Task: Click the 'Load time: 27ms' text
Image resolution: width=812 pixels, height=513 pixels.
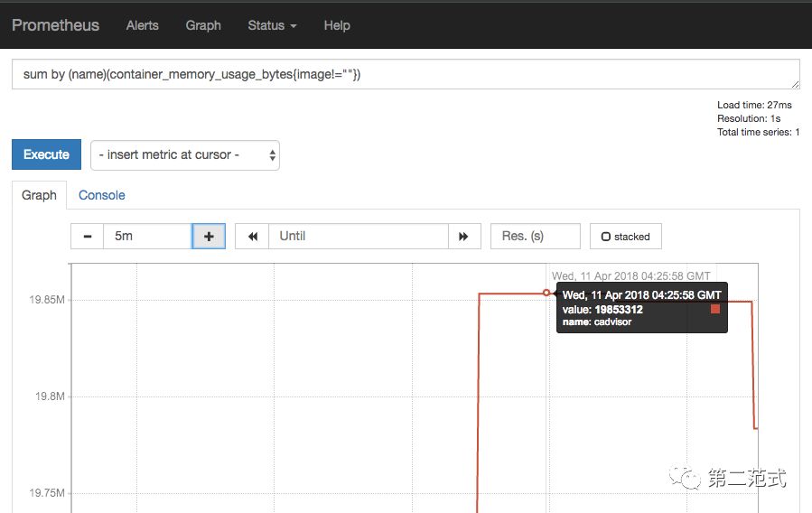Action: click(754, 105)
